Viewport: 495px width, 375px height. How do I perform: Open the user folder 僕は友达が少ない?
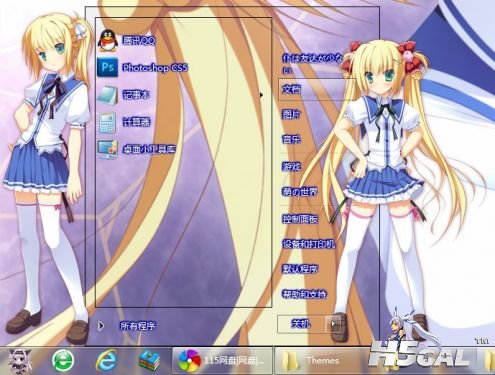click(312, 63)
